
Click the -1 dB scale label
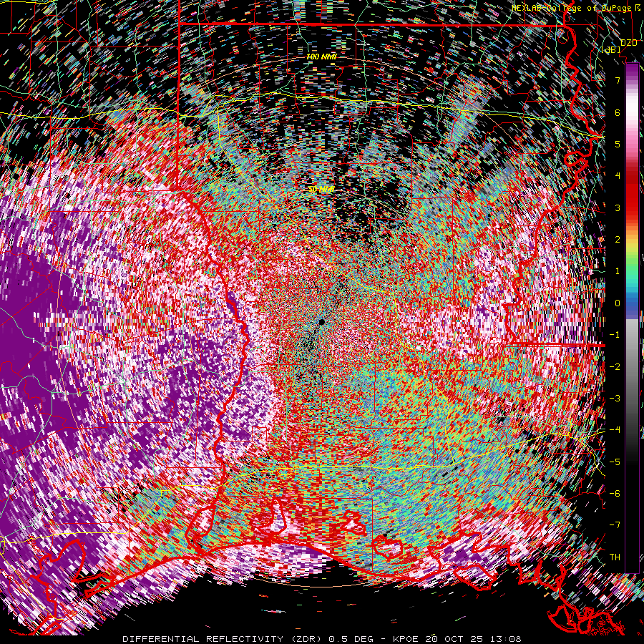point(615,335)
